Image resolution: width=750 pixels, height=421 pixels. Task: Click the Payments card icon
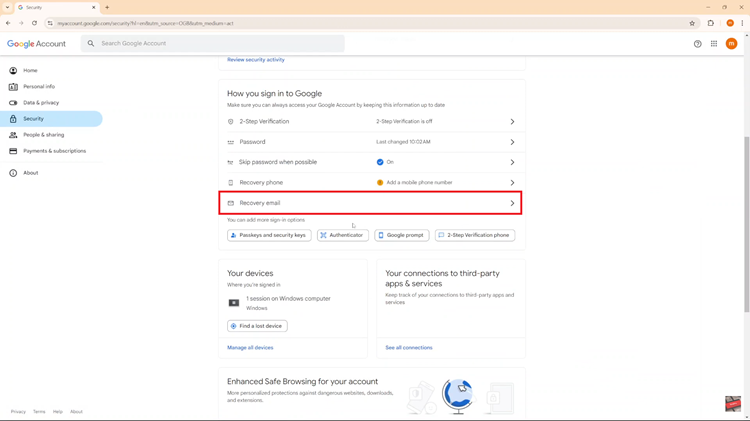[x=13, y=151]
